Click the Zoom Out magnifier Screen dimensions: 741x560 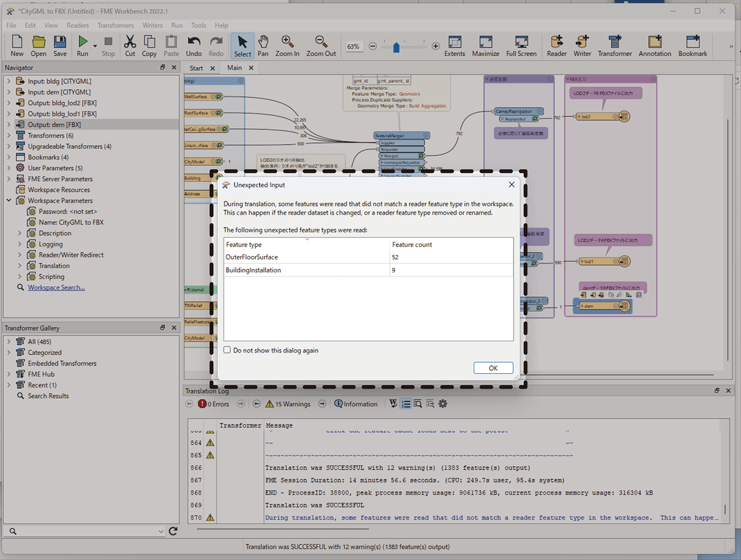[321, 46]
